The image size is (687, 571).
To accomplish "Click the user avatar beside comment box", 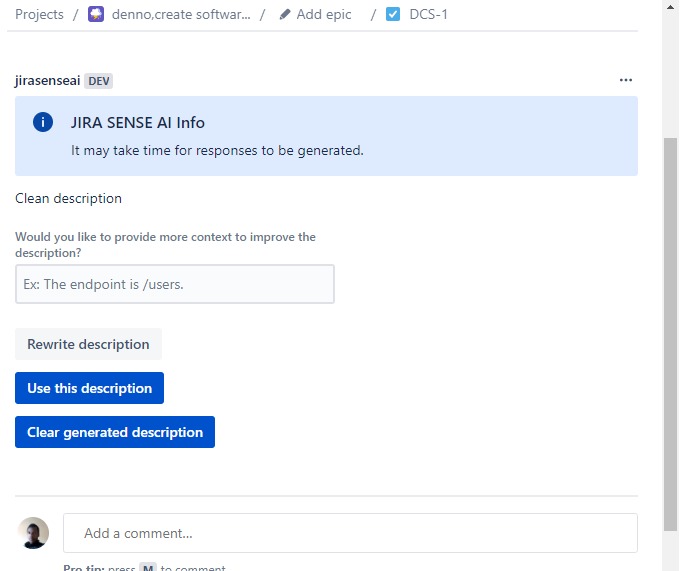I will coord(33,533).
